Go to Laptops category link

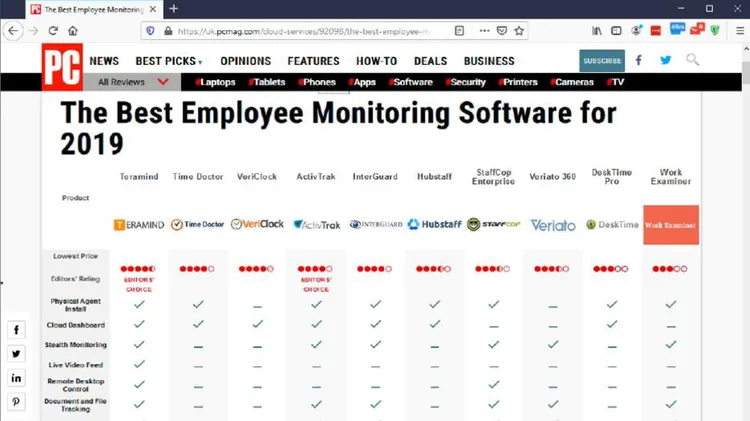tap(215, 82)
